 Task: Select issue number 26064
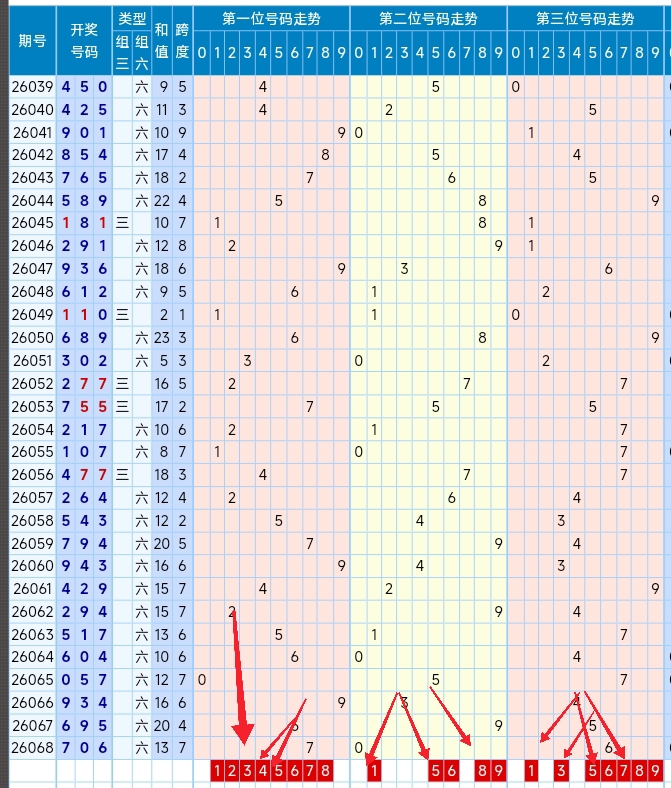pyautogui.click(x=33, y=657)
